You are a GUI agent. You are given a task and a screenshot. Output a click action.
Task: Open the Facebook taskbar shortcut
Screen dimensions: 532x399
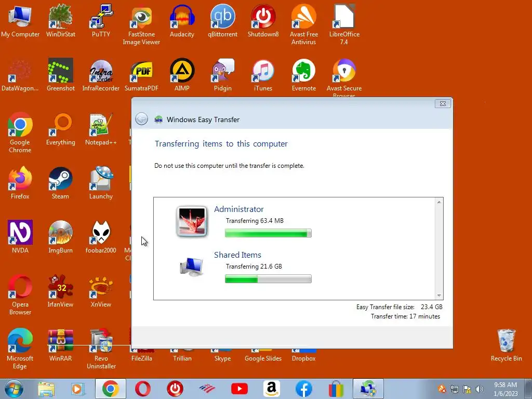point(303,389)
